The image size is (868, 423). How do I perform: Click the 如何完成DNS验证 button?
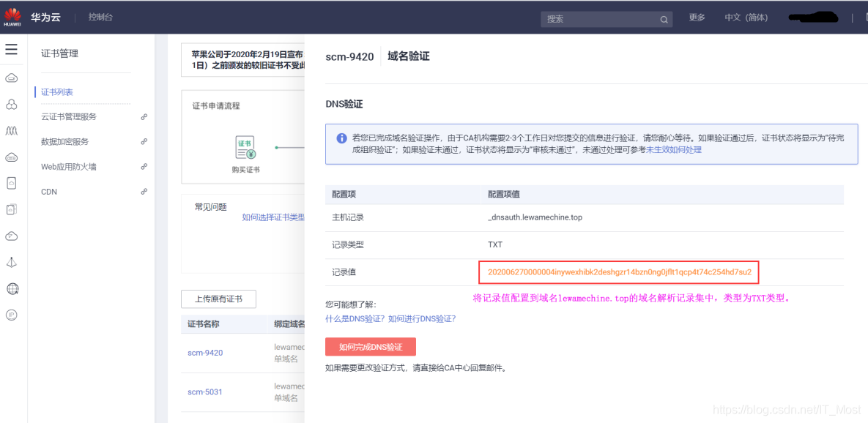[x=371, y=347]
